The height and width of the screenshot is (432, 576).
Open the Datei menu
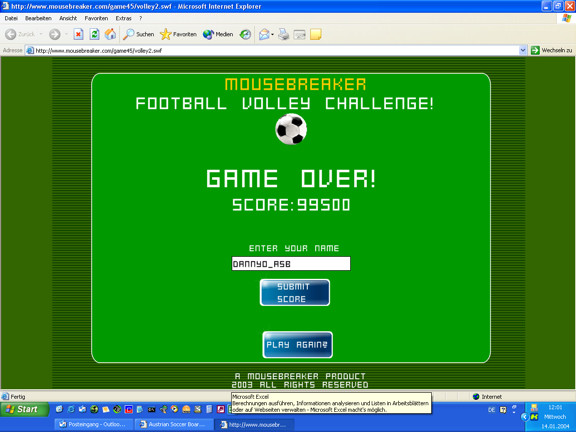[11, 18]
